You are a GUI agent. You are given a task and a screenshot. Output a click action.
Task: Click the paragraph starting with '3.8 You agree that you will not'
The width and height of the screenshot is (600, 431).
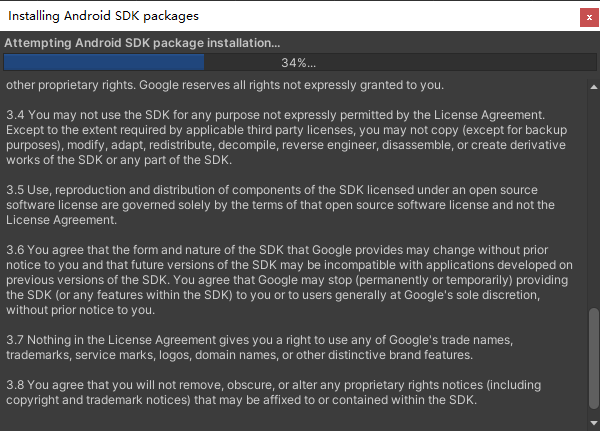tap(274, 392)
